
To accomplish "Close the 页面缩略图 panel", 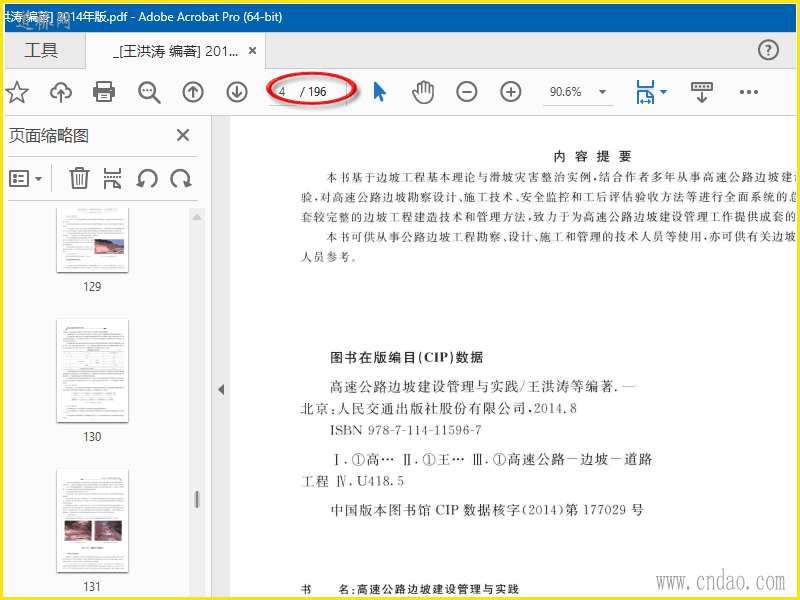I will click(183, 135).
